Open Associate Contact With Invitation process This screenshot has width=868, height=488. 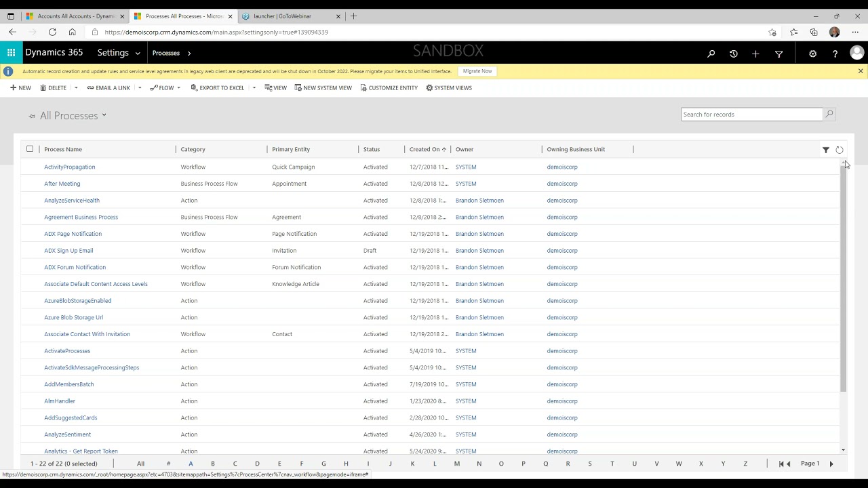[x=87, y=334]
